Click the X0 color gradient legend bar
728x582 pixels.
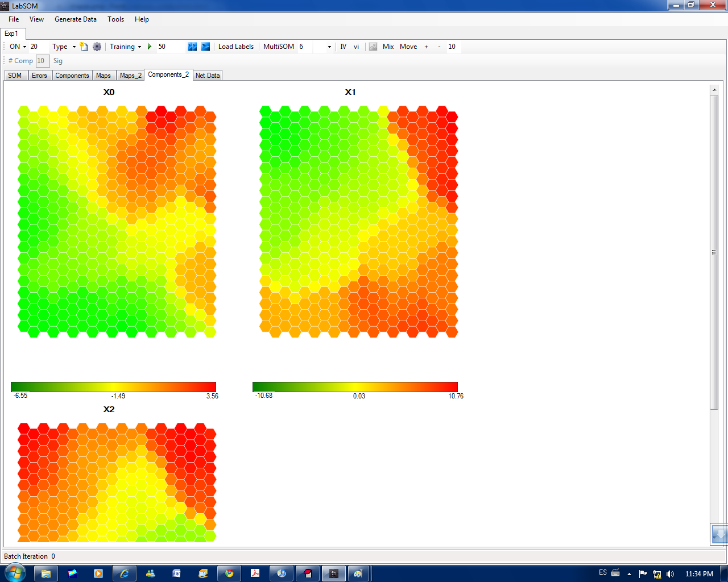coord(113,386)
